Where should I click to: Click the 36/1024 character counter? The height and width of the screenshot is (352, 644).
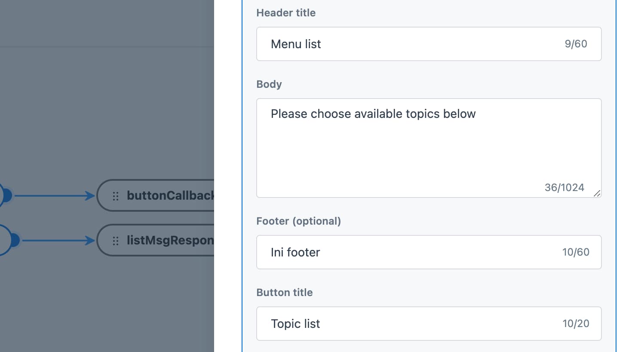click(x=564, y=188)
